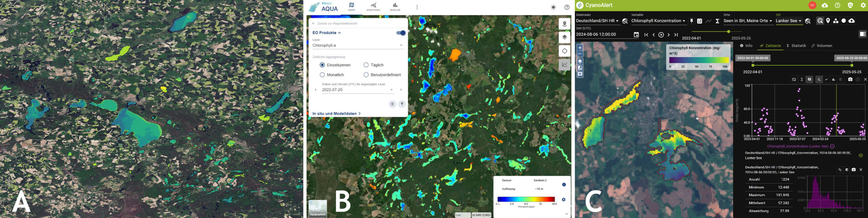Select the Täglich radio button
Screen dimensions: 868x218
point(366,65)
